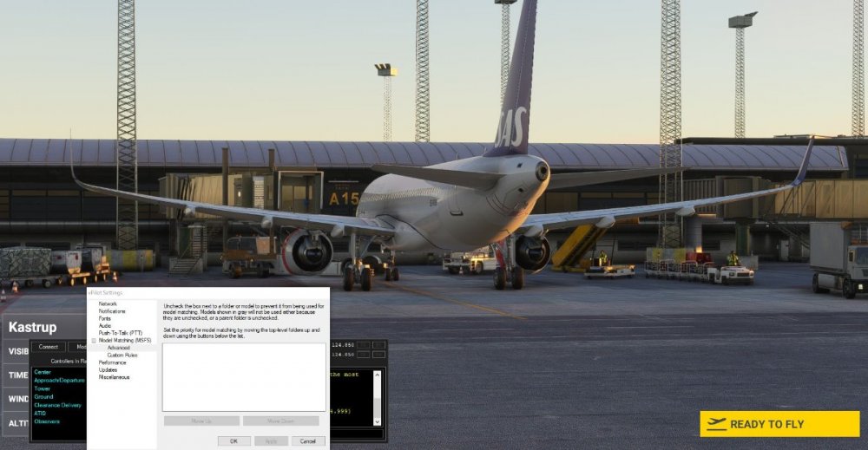Image resolution: width=868 pixels, height=450 pixels.
Task: Select the Miscellaneous settings category
Action: [114, 377]
